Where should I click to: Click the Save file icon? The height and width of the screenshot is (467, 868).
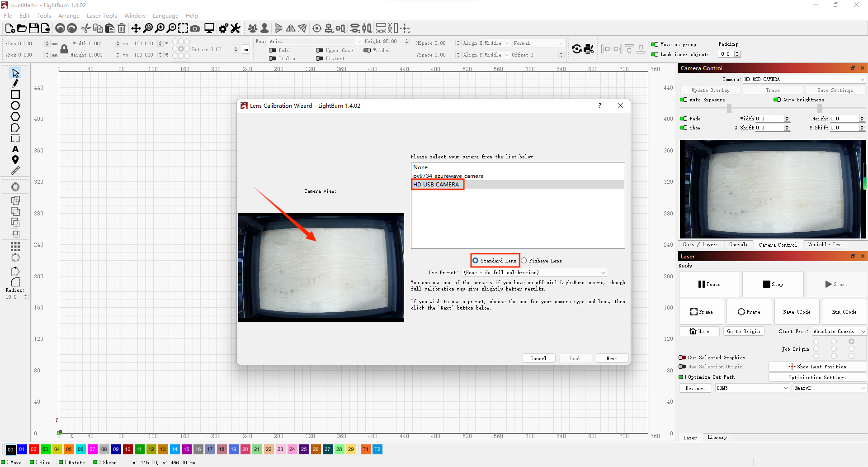(x=34, y=29)
